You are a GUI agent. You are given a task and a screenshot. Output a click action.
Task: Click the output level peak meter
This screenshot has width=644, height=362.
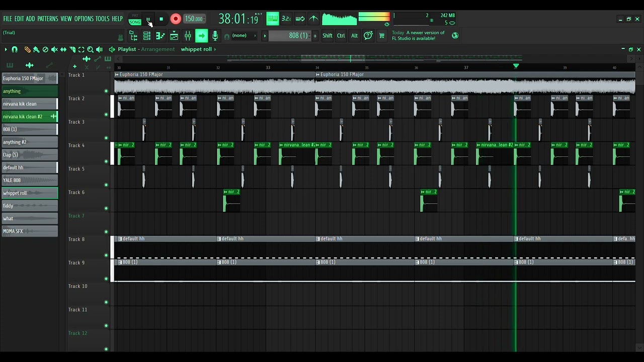373,18
